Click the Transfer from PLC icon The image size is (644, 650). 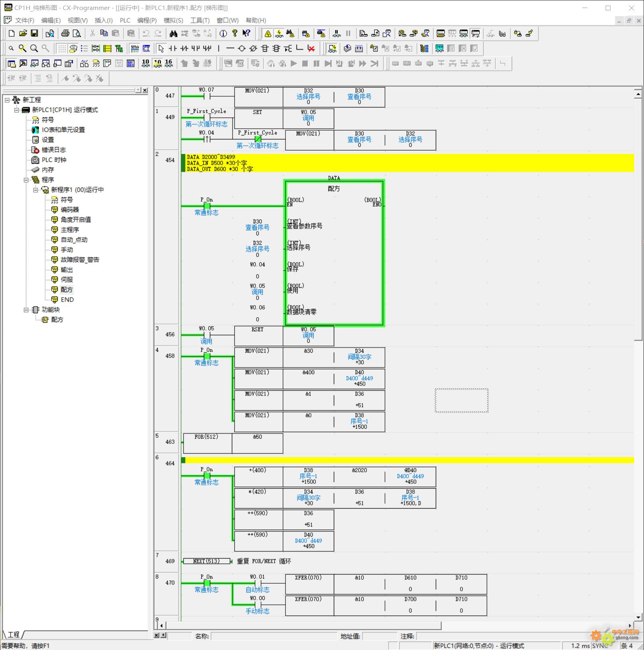(375, 34)
